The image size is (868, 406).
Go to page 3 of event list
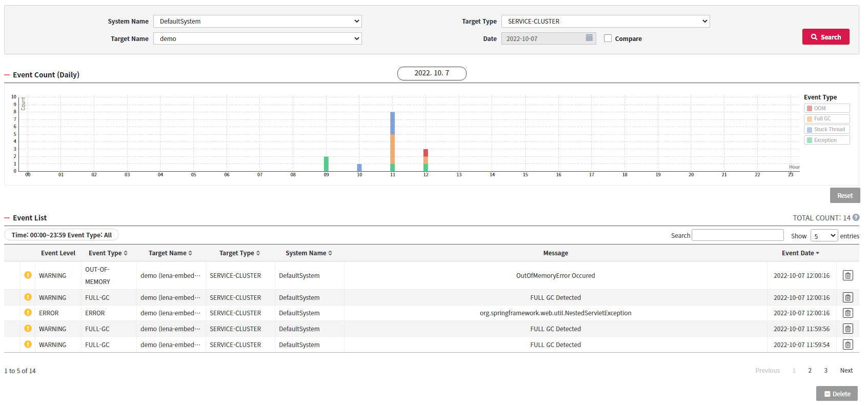(826, 370)
